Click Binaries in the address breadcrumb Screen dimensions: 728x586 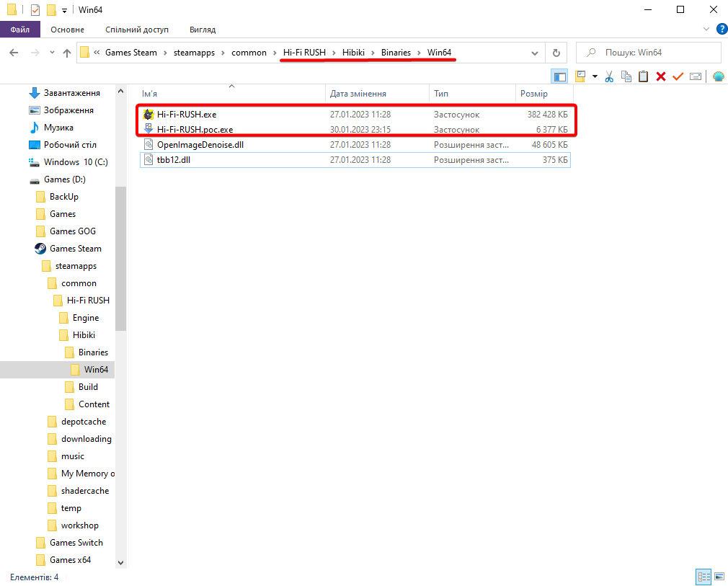[396, 53]
